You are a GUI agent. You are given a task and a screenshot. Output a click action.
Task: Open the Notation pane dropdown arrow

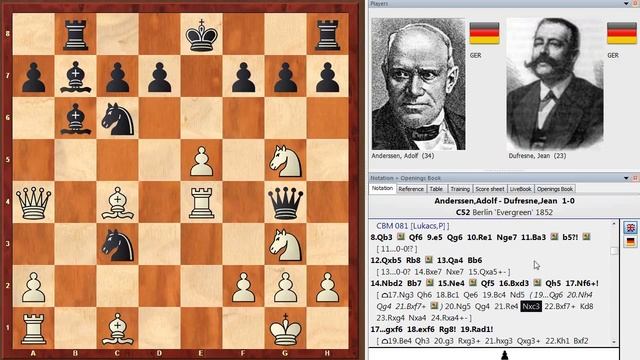pyautogui.click(x=626, y=178)
